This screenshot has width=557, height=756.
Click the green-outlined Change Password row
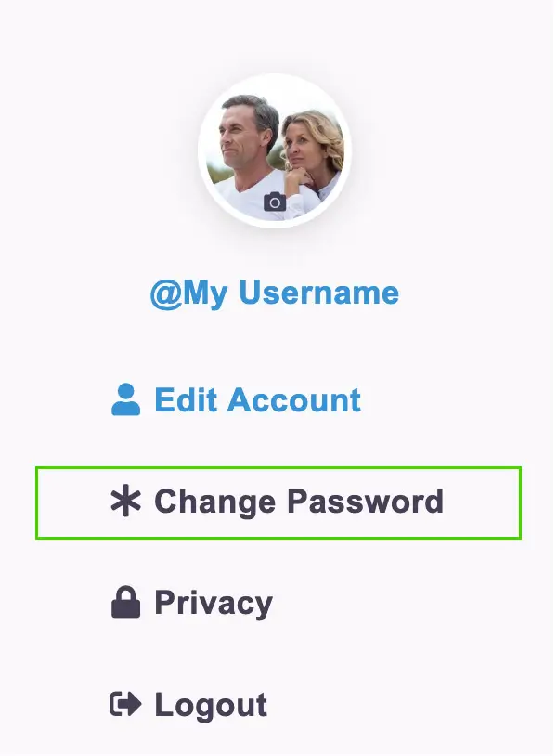point(278,502)
